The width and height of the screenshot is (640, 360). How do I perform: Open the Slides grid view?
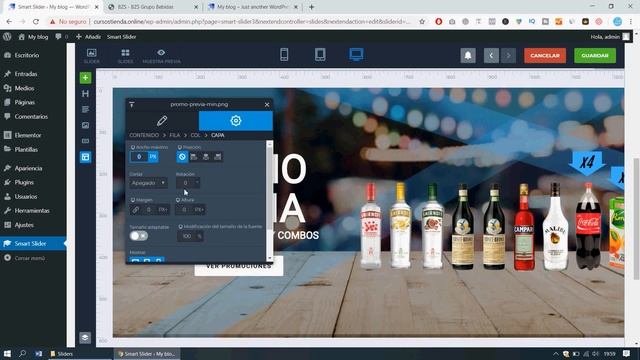point(125,56)
